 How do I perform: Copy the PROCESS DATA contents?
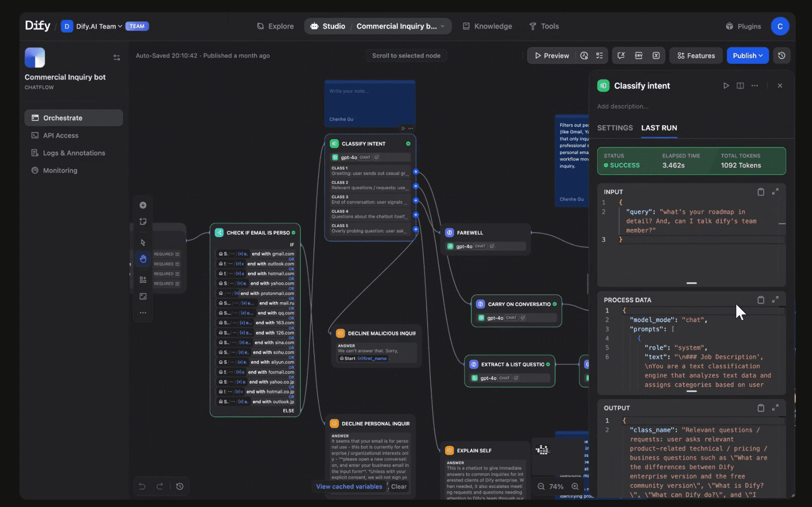point(761,300)
